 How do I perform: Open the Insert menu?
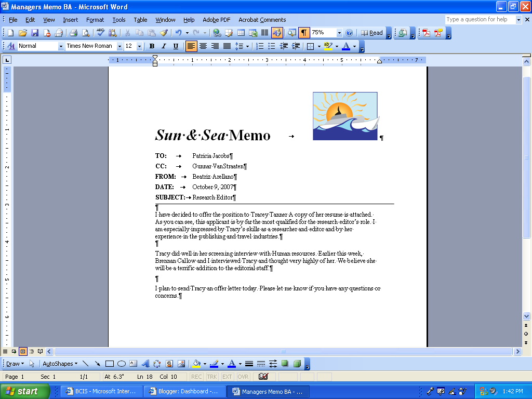click(70, 20)
